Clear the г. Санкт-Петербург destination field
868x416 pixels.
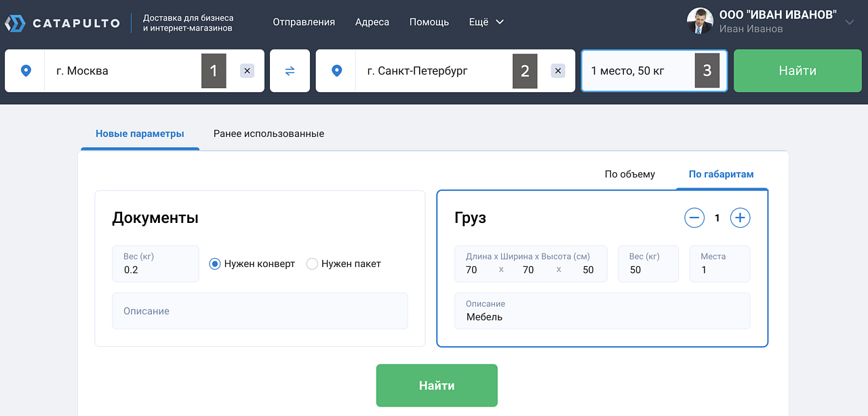click(x=557, y=70)
